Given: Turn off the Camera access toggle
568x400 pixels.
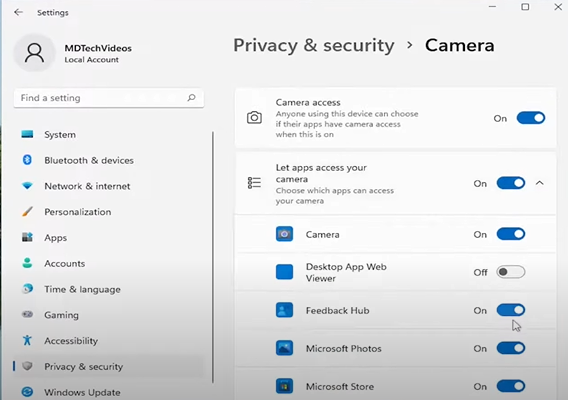Looking at the screenshot, I should pos(531,118).
